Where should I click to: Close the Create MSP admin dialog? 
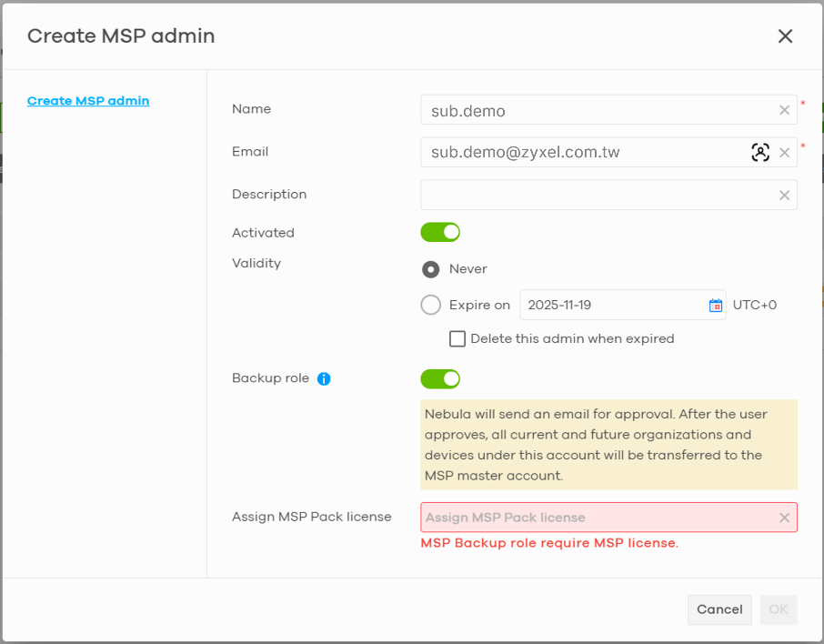click(785, 36)
